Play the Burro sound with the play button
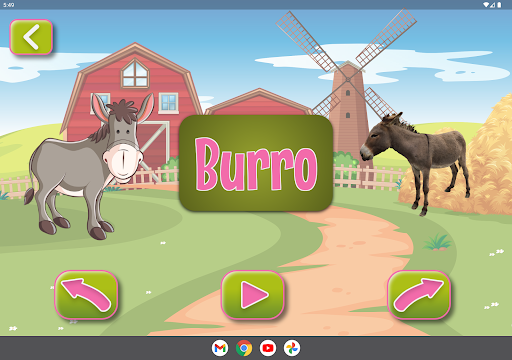 (252, 295)
